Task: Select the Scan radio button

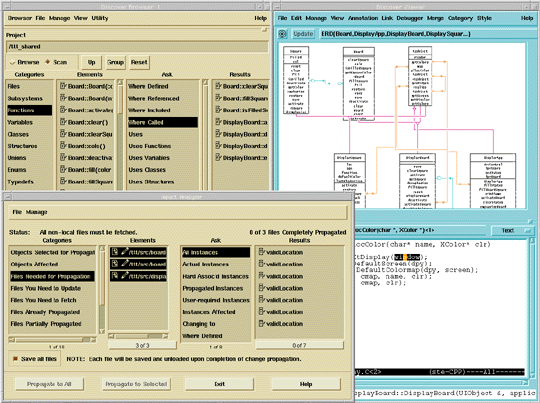Action: click(x=56, y=62)
